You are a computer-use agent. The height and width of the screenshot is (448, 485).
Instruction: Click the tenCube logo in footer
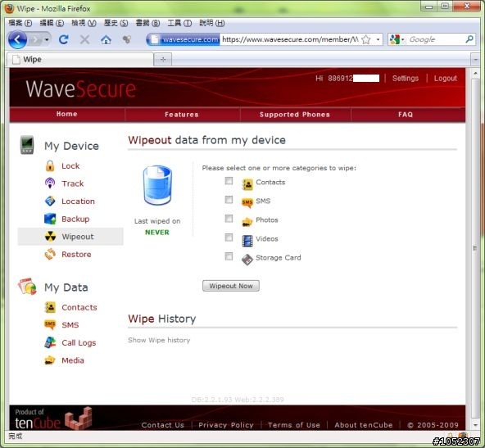[53, 419]
